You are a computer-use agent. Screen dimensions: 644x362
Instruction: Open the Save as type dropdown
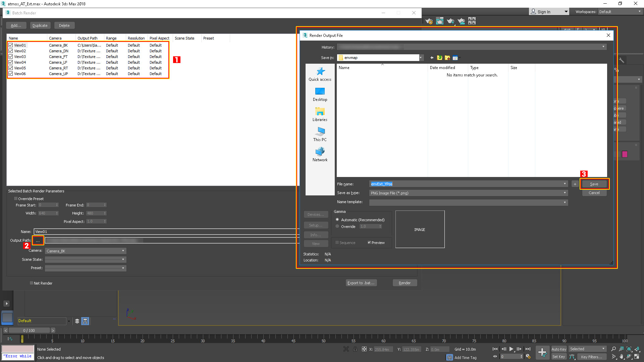[x=565, y=193]
